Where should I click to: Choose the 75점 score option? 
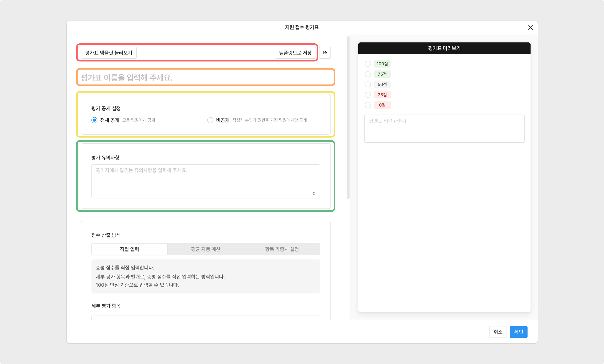[368, 74]
